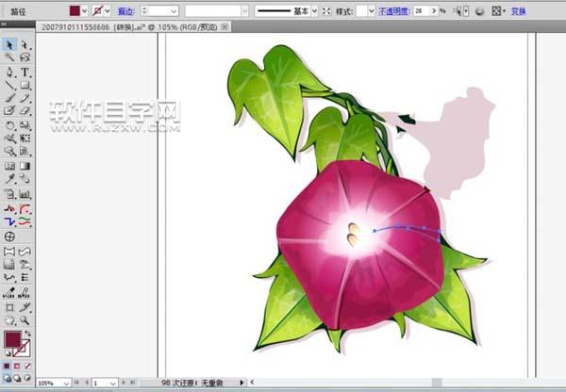The height and width of the screenshot is (392, 566).
Task: Set paint mode to None
Action: pyautogui.click(x=27, y=366)
